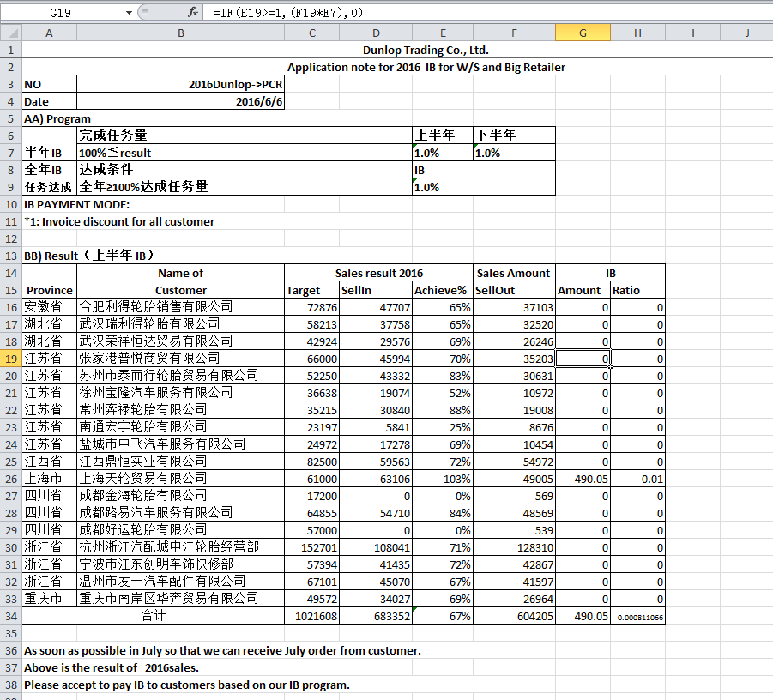Select column A header
The height and width of the screenshot is (700, 773).
(x=49, y=33)
